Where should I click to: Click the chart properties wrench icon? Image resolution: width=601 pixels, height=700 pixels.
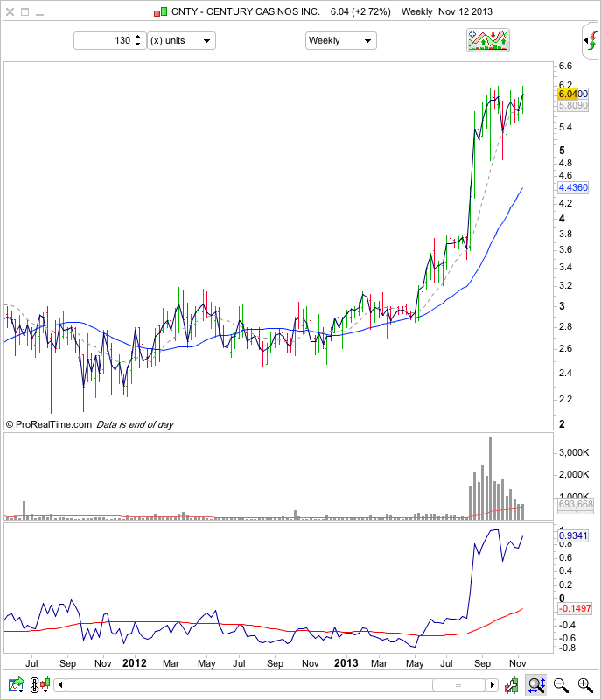(511, 685)
